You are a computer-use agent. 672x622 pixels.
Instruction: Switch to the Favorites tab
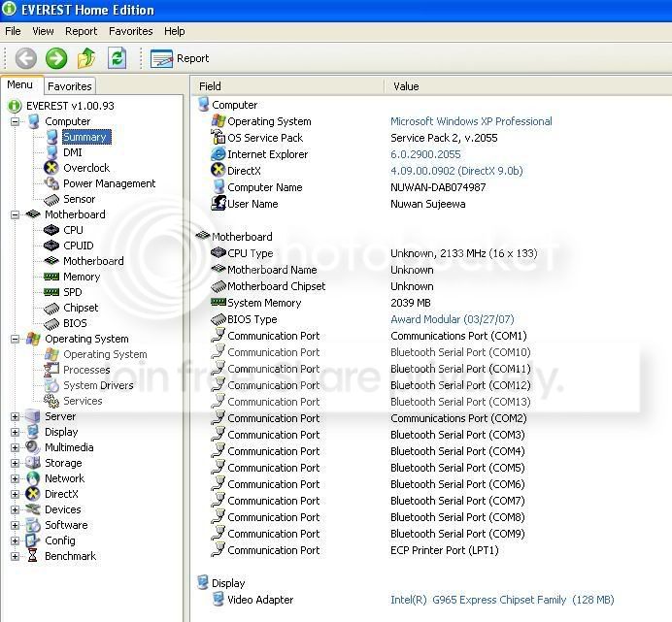(69, 86)
